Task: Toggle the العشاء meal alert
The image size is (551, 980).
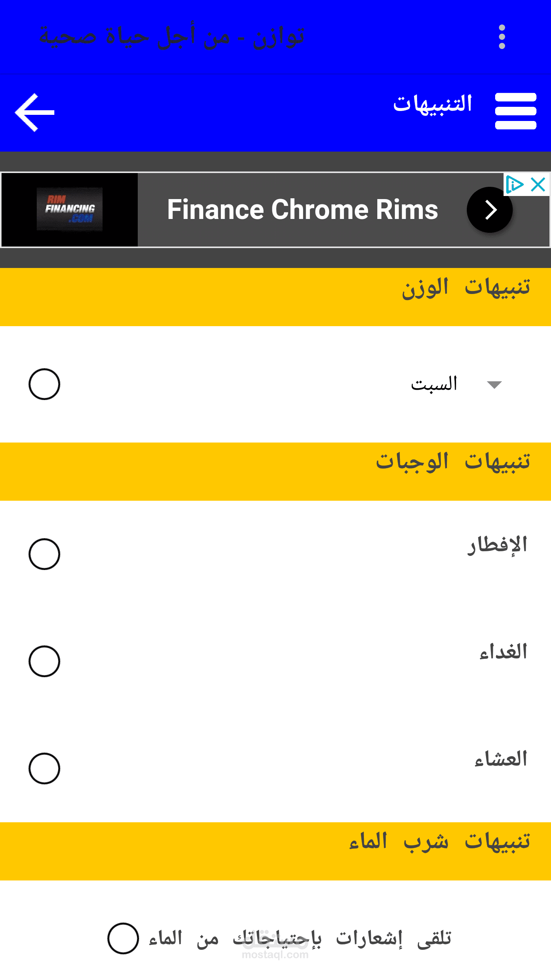Action: [x=44, y=769]
